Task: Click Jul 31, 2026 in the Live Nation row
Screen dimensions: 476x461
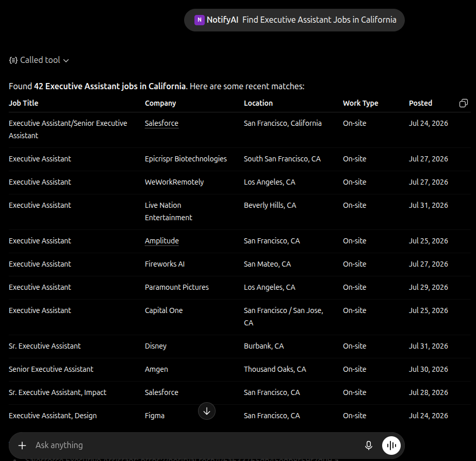Action: [x=429, y=205]
